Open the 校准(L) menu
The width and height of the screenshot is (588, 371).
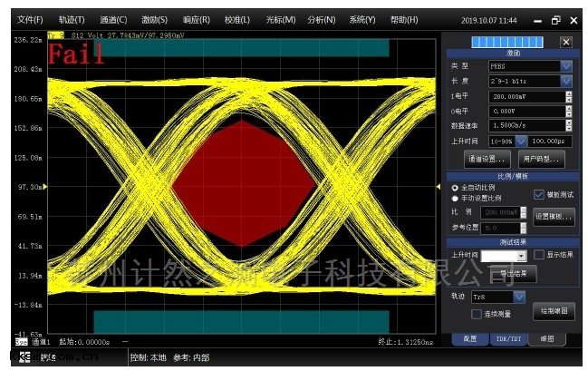coord(237,20)
